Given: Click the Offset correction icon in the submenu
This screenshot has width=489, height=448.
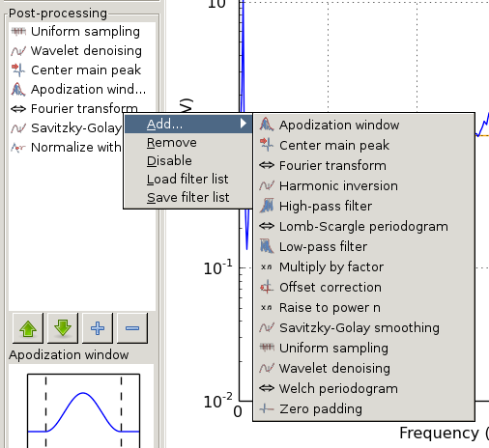Looking at the screenshot, I should (267, 287).
